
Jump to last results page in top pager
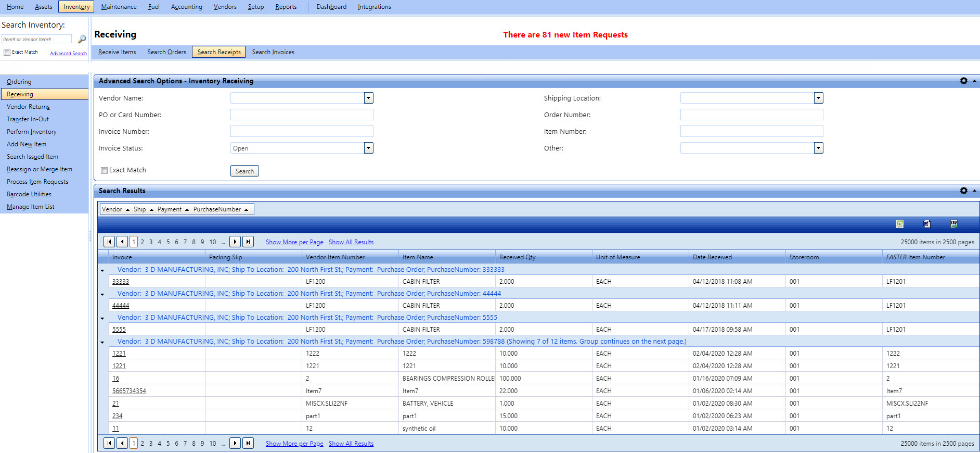point(248,242)
